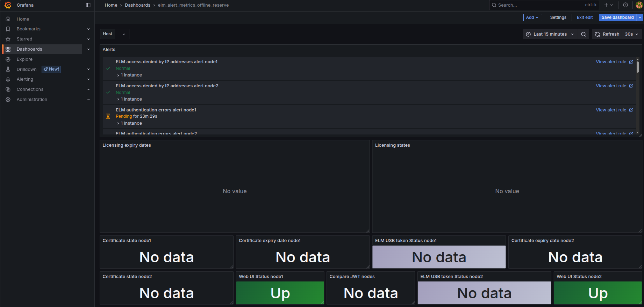Click the ELM USB token Status node2 title
This screenshot has height=307, width=644.
click(x=451, y=277)
